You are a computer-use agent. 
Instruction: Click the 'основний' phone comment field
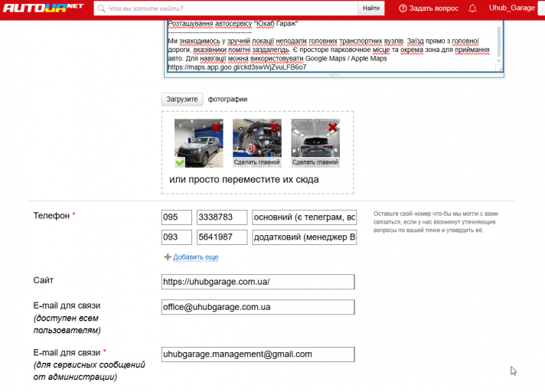click(305, 217)
